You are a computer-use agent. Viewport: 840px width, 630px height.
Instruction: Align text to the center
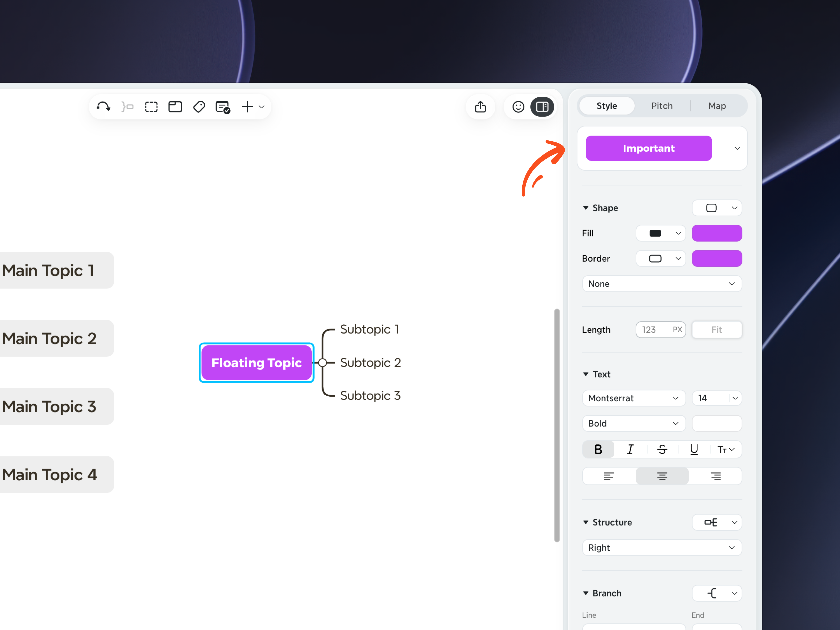662,476
